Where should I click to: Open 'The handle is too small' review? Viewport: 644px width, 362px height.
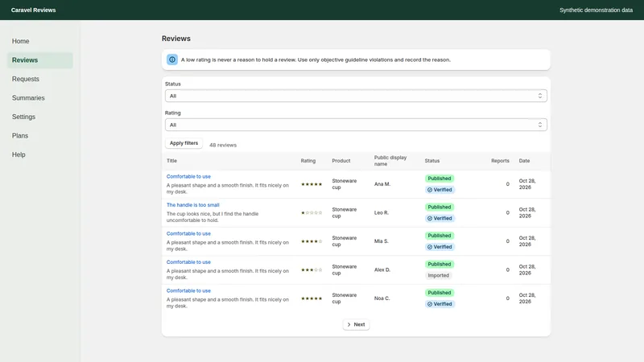pyautogui.click(x=192, y=205)
